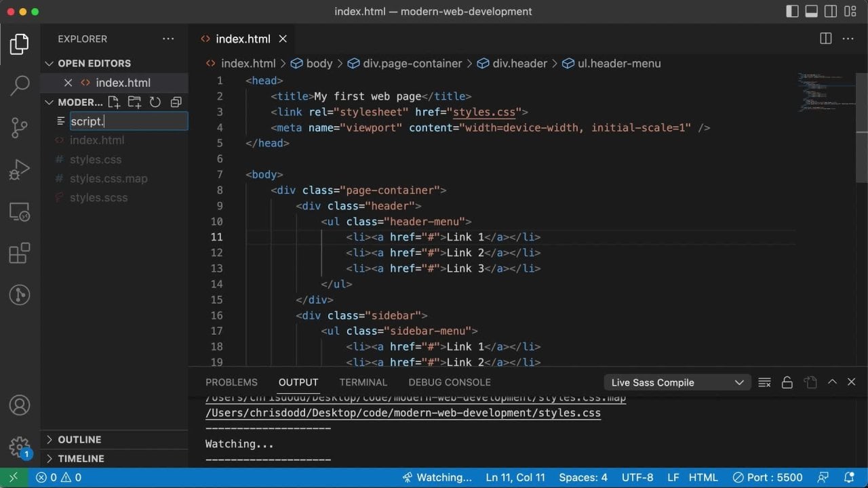This screenshot has width=868, height=488.
Task: Toggle the bottom panel layout button
Action: pyautogui.click(x=811, y=12)
